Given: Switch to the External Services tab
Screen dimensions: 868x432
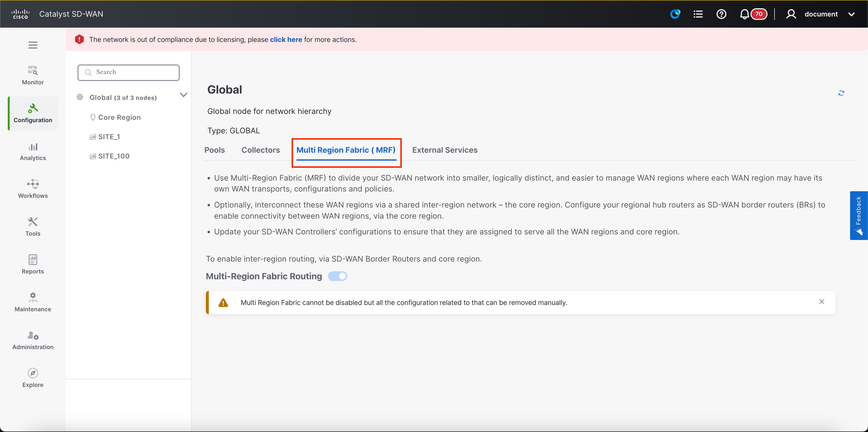Looking at the screenshot, I should click(x=445, y=150).
